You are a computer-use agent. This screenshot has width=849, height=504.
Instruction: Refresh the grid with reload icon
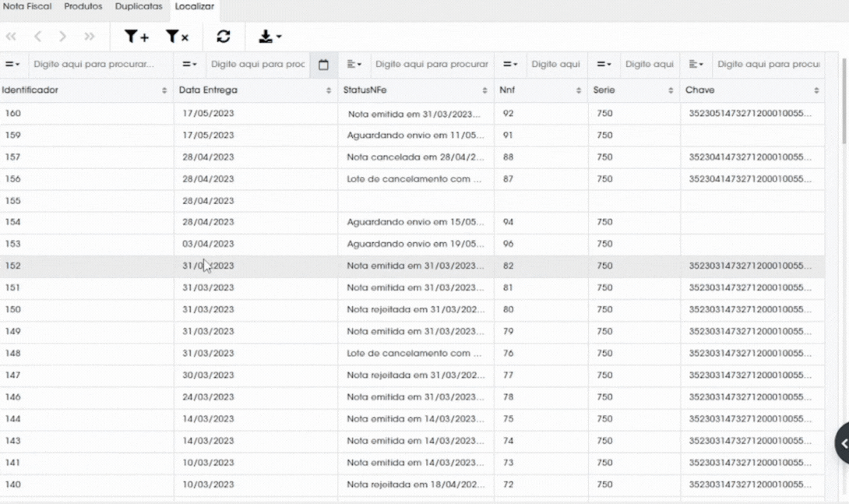point(224,37)
